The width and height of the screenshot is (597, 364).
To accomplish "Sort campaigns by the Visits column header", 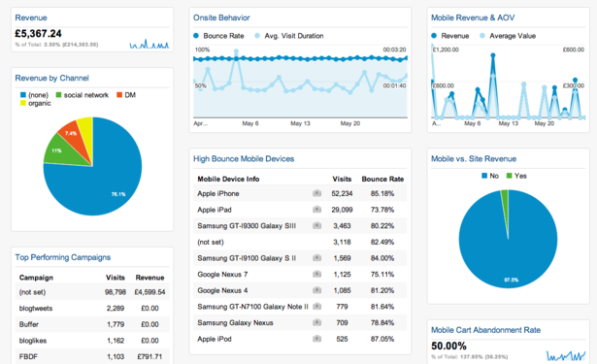I will pyautogui.click(x=116, y=278).
